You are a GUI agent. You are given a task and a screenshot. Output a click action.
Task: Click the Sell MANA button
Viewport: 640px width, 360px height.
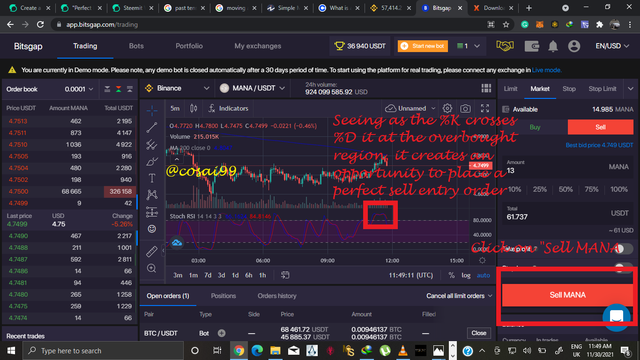(567, 295)
